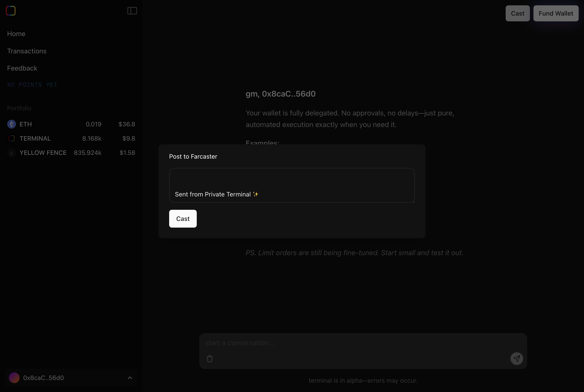Click the YELLOW FENCE amount 835.924k

88,153
